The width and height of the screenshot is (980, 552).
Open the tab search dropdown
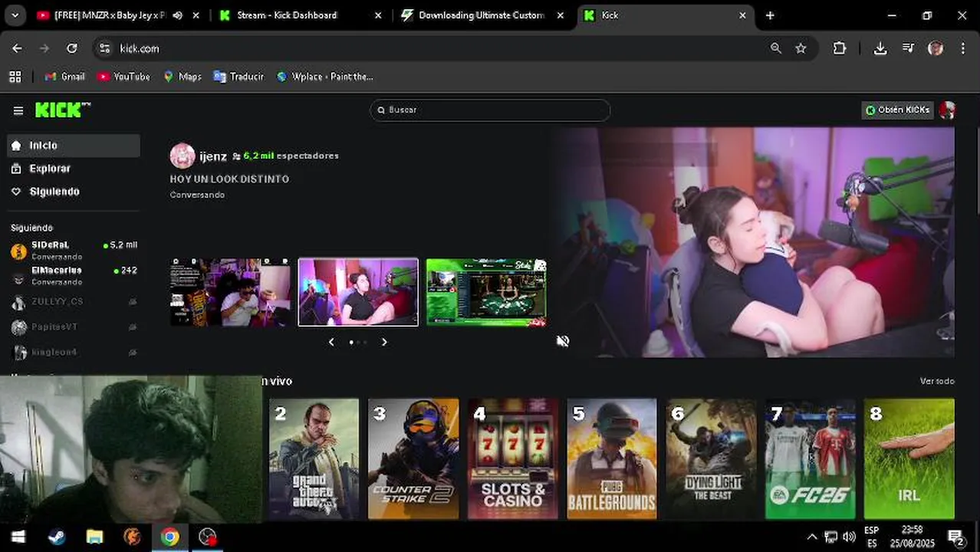pyautogui.click(x=15, y=15)
